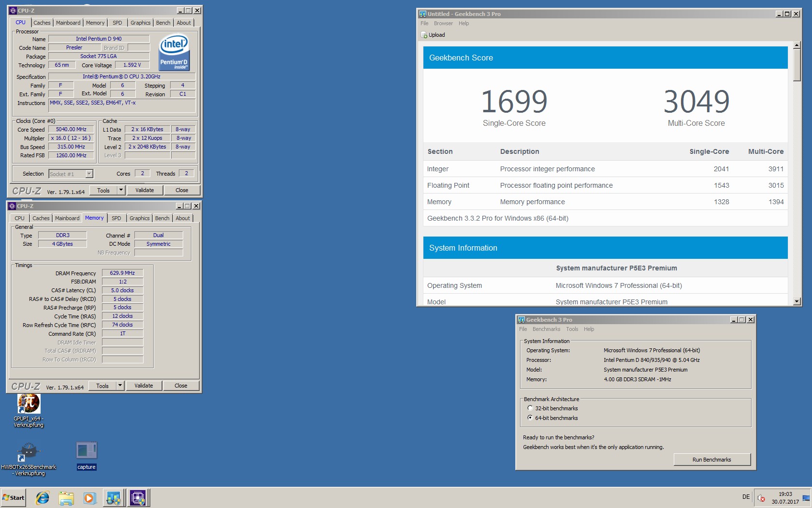Open Windows Media Player from taskbar
812x508 pixels.
89,498
